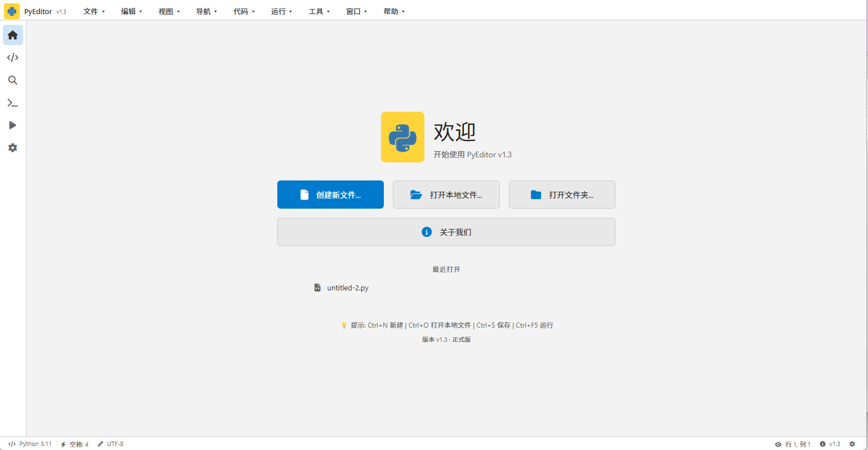
Task: Click the PyEditor Python logo in title bar
Action: tap(12, 11)
